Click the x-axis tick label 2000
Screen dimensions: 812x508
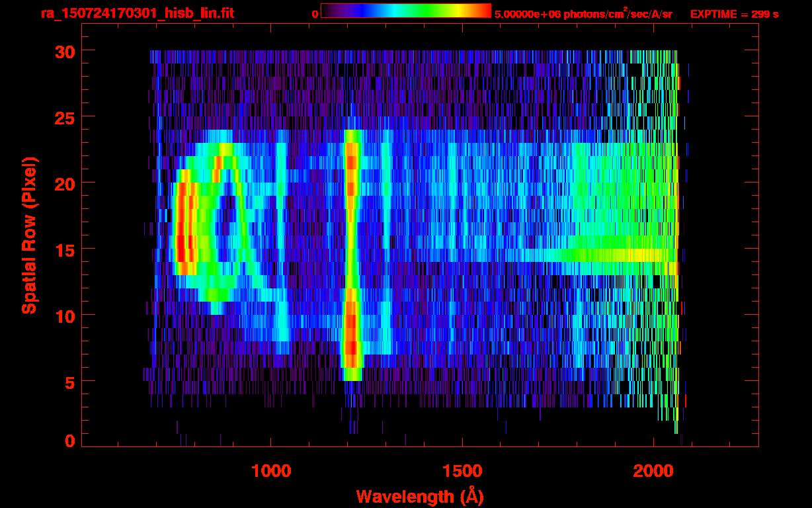click(653, 471)
